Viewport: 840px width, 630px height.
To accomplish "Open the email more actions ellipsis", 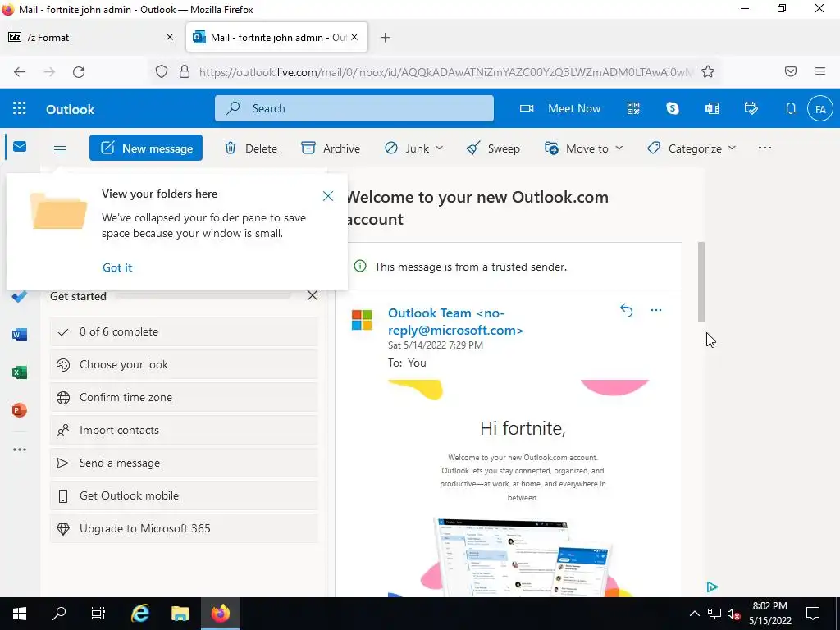I will click(655, 310).
